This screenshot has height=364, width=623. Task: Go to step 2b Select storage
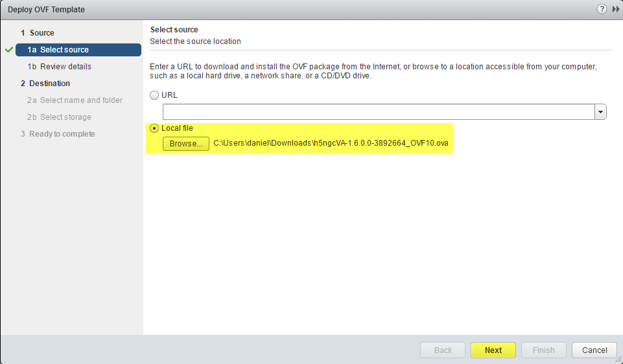click(x=59, y=117)
